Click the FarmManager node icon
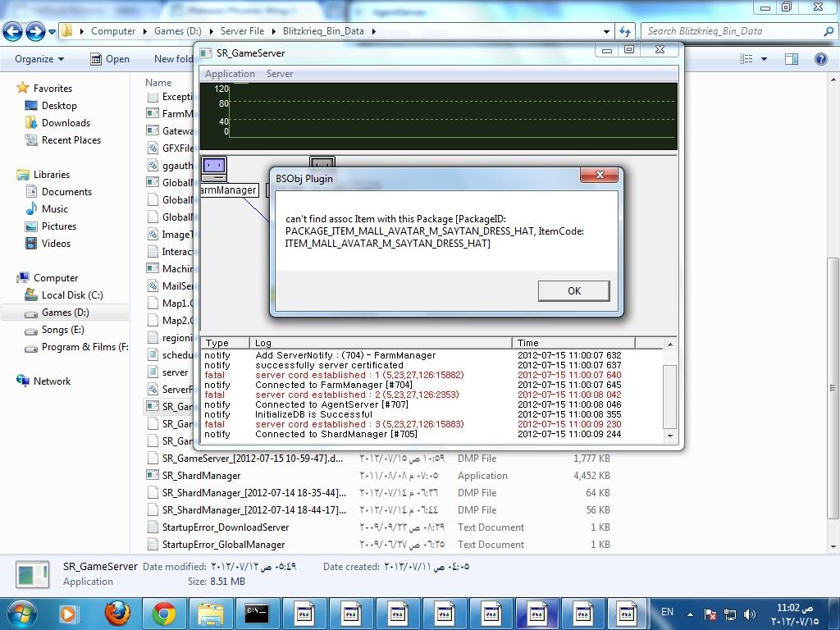This screenshot has width=840, height=630. [x=214, y=169]
